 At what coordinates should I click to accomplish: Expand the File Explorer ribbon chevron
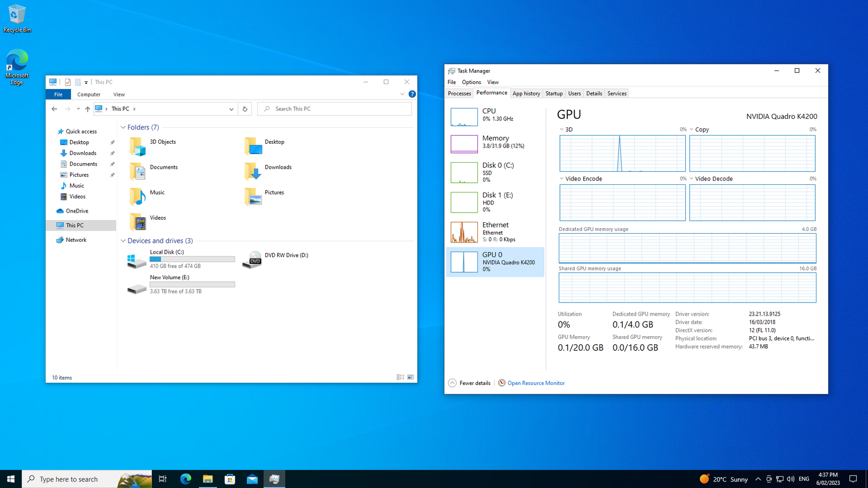click(x=402, y=94)
